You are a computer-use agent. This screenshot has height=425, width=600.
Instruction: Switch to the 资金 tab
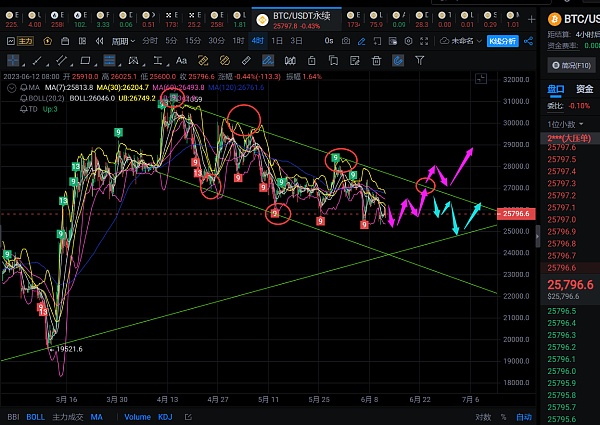[x=584, y=89]
